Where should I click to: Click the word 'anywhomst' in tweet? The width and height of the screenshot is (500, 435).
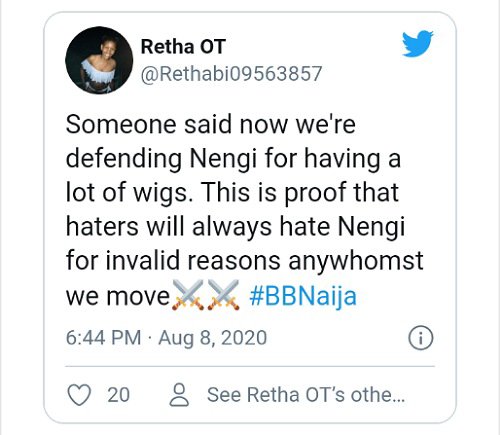pos(356,261)
